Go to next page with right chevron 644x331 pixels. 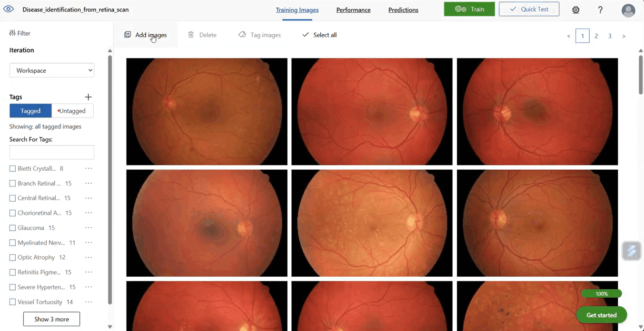pyautogui.click(x=624, y=36)
